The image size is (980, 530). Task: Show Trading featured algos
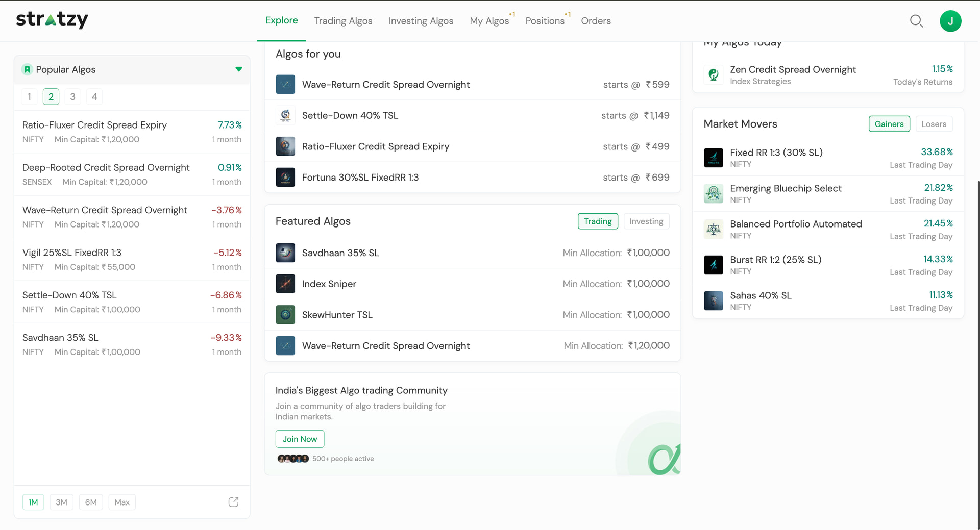click(598, 221)
